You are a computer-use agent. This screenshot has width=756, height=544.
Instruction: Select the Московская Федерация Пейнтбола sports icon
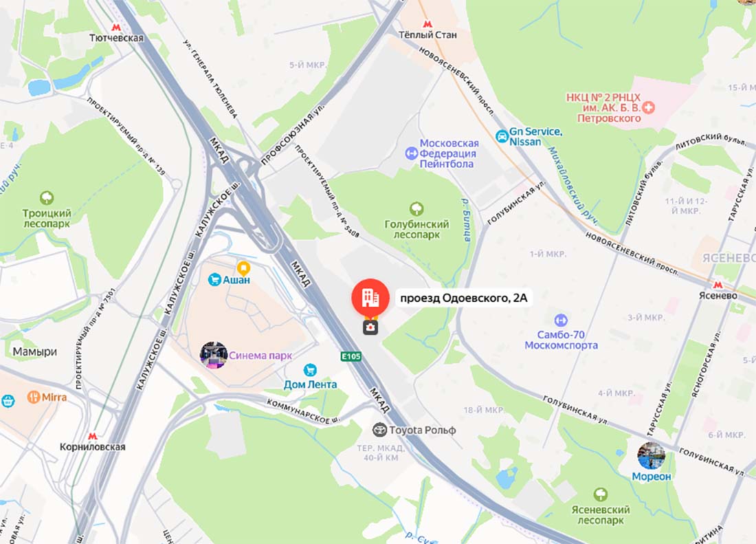[411, 153]
